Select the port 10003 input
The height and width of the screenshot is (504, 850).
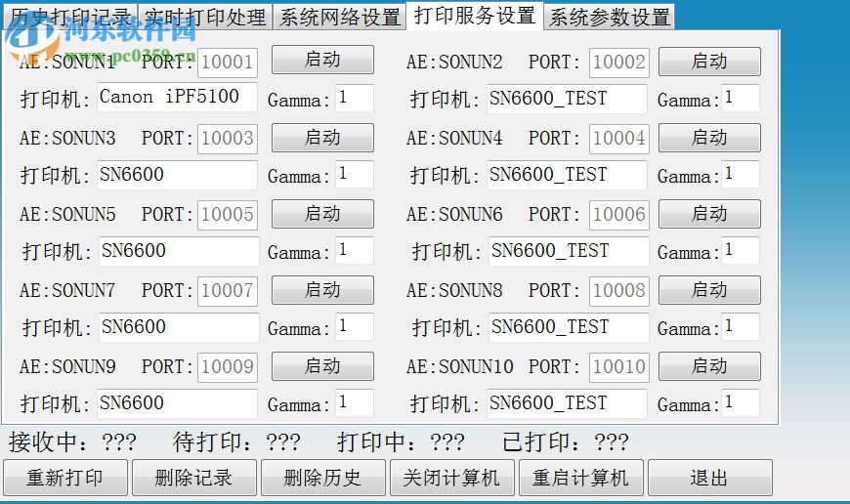[227, 139]
